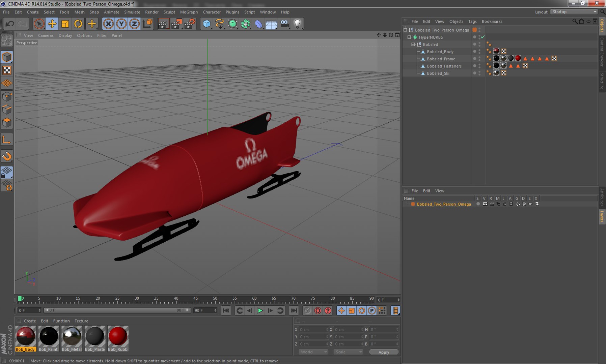
Task: Activate the Move tool in toolbar
Action: [52, 24]
